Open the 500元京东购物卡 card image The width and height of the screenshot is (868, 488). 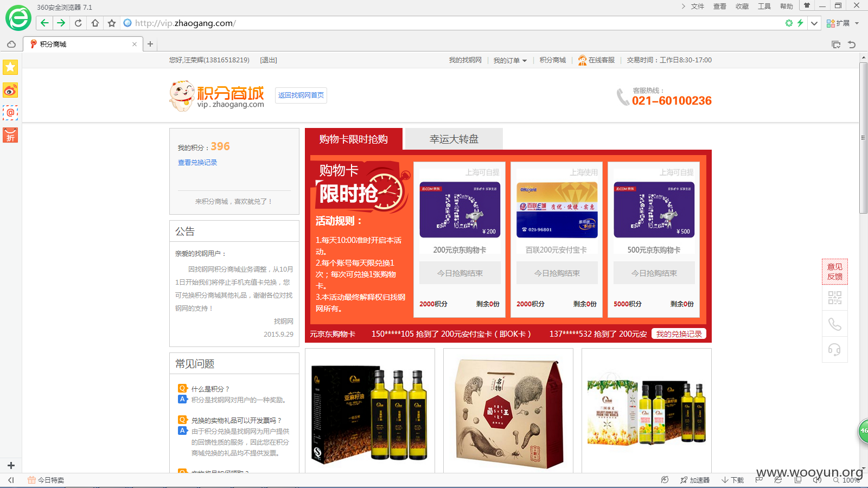[x=654, y=210]
